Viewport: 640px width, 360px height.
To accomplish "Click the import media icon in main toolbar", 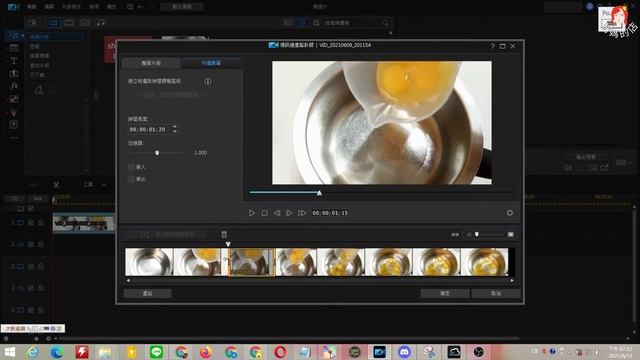I will point(32,22).
